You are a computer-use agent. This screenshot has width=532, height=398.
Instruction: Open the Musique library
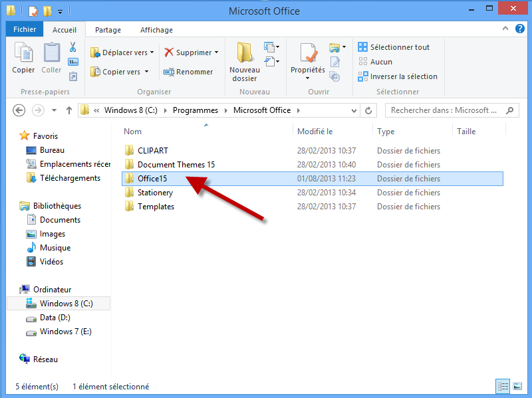coord(55,248)
